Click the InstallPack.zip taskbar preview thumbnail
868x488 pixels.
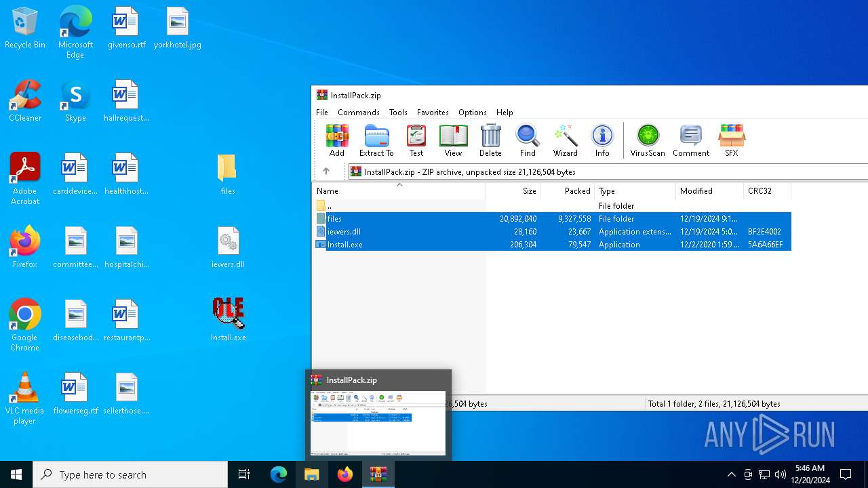click(x=378, y=423)
